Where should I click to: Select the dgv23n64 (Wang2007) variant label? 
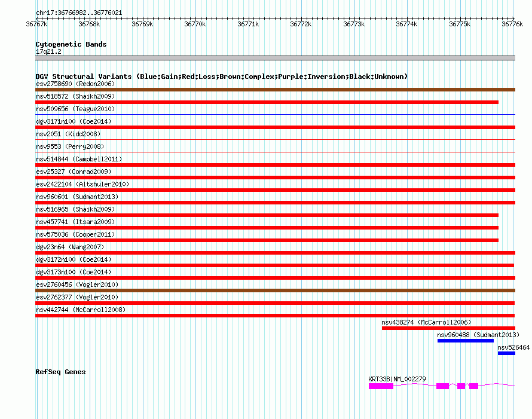point(70,247)
